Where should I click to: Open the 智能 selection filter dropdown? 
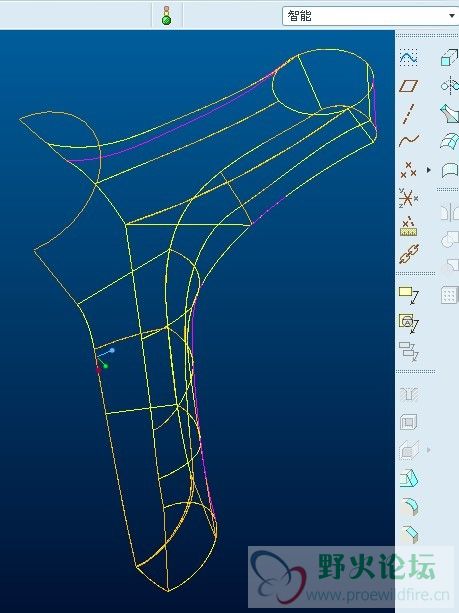pos(370,16)
